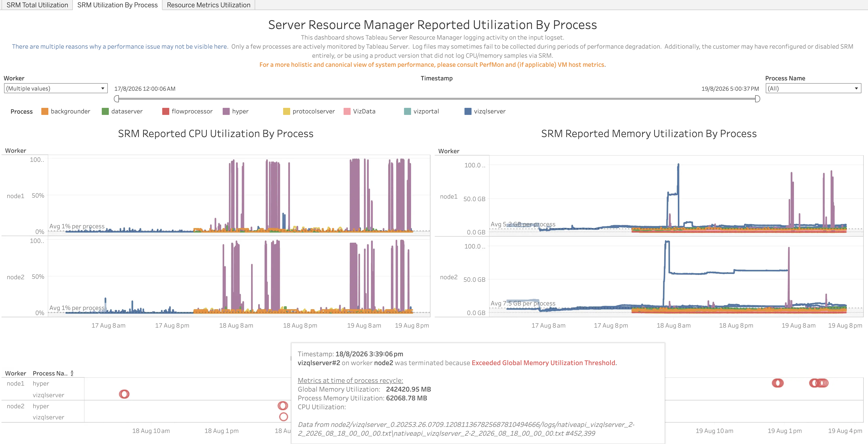Click the '19 Aug 4 pm' termination timeline axis label
The width and height of the screenshot is (868, 444).
(845, 431)
